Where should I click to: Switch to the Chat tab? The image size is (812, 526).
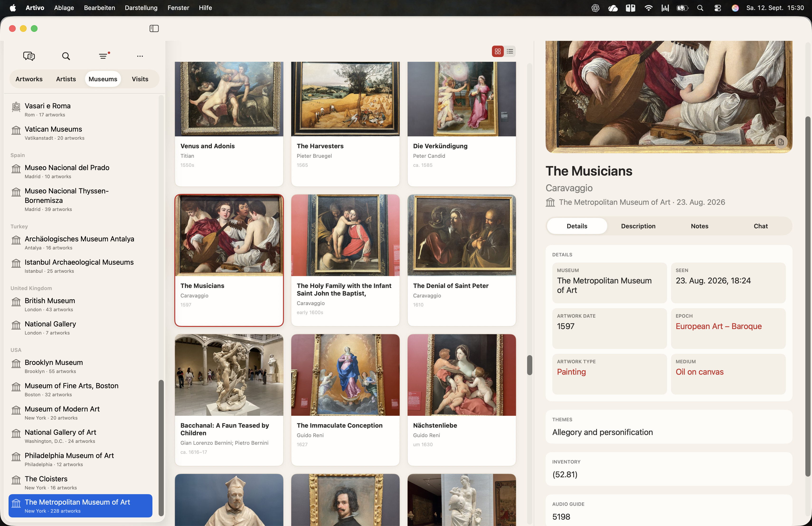[760, 226]
